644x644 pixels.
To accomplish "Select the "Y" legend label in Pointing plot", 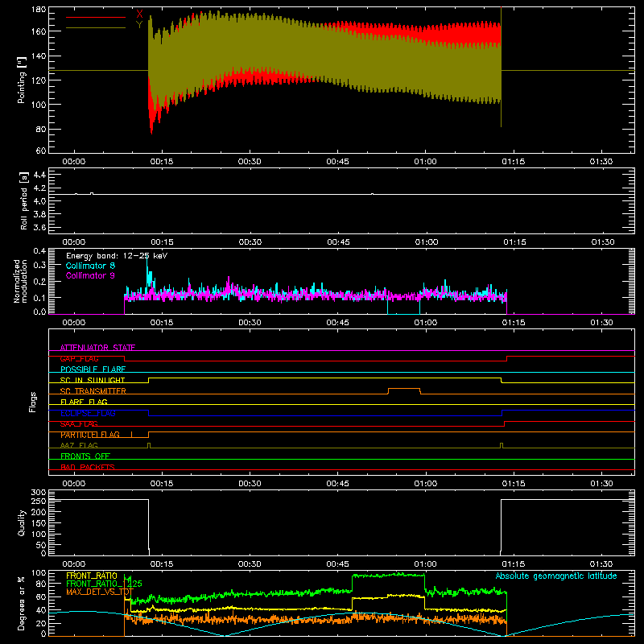I will (139, 25).
